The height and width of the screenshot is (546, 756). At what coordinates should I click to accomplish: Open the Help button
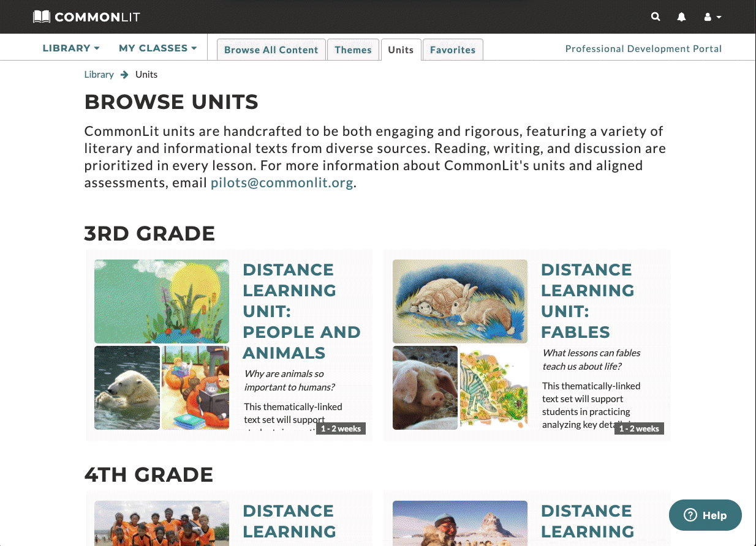click(705, 515)
